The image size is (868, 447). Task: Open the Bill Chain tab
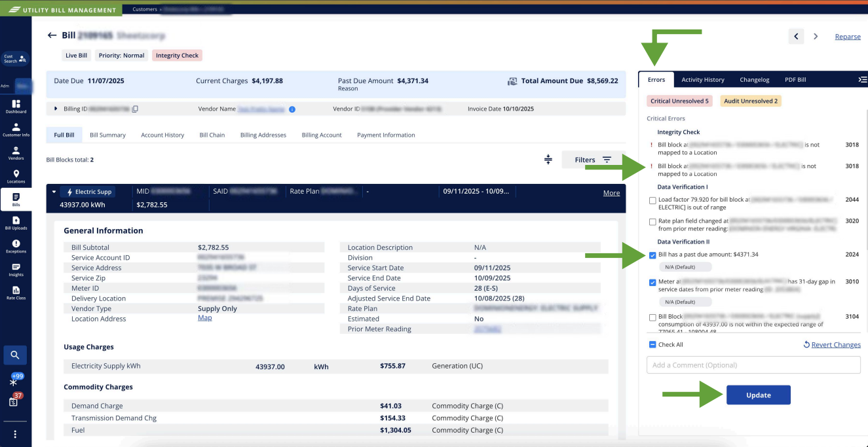coord(212,135)
